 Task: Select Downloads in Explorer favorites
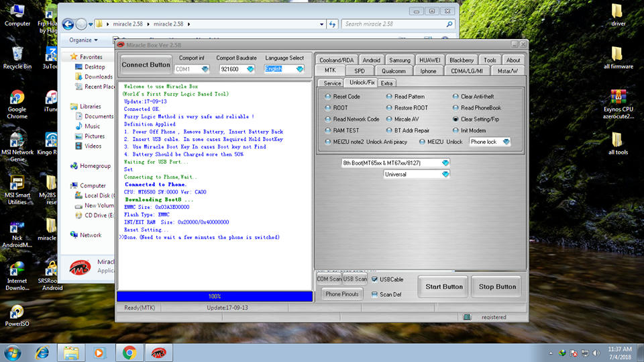94,77
